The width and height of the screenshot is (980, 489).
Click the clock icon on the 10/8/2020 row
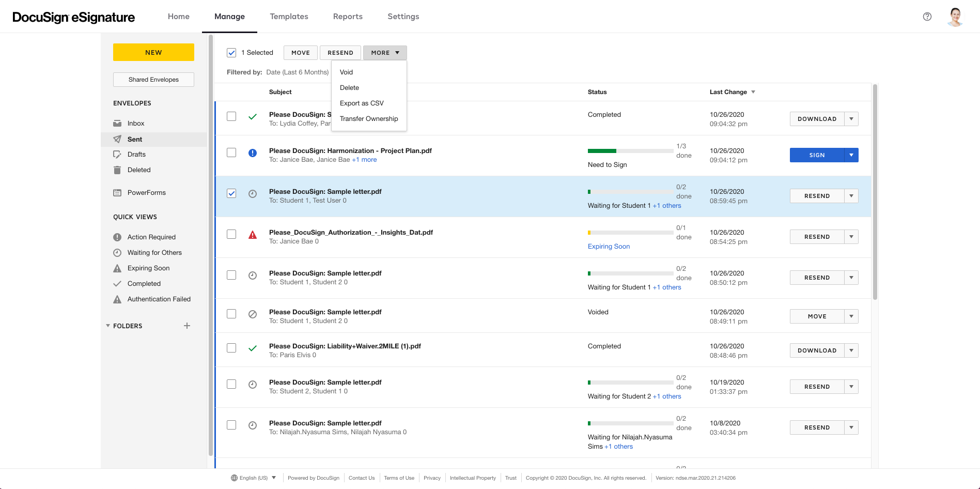pos(253,425)
